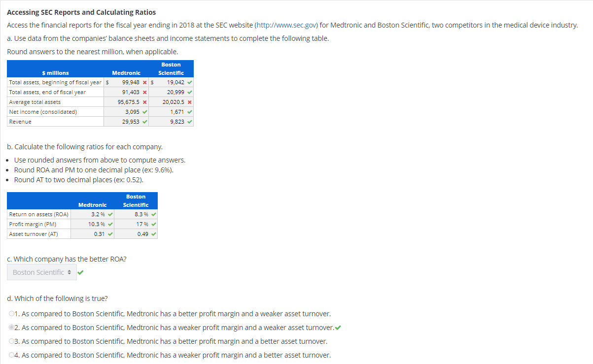593x364 pixels.
Task: Select radio option 3 under question d
Action: point(11,341)
